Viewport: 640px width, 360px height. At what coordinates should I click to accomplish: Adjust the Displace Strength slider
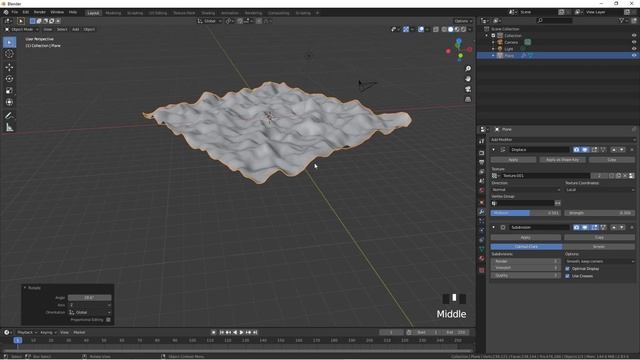[x=600, y=213]
